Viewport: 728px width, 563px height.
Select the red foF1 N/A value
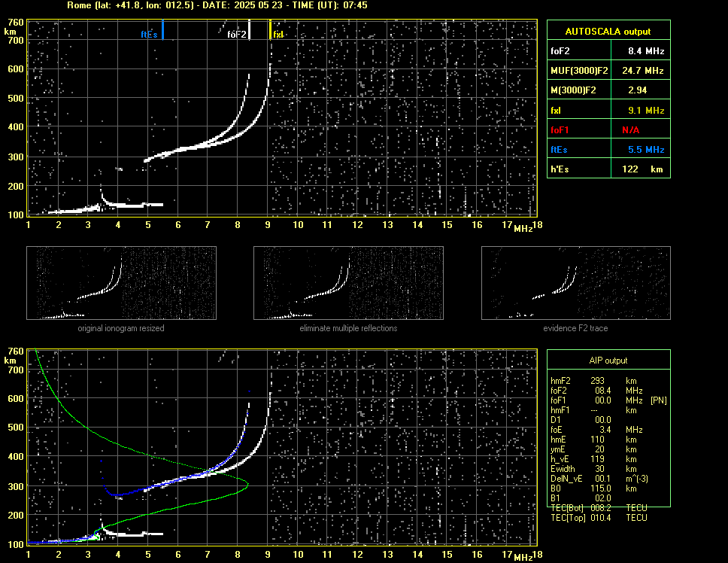tap(630, 130)
